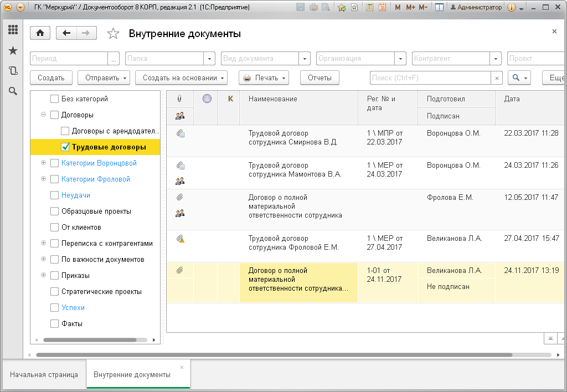
Task: Click into the Поиск (Ctrl+F) field
Action: click(430, 78)
